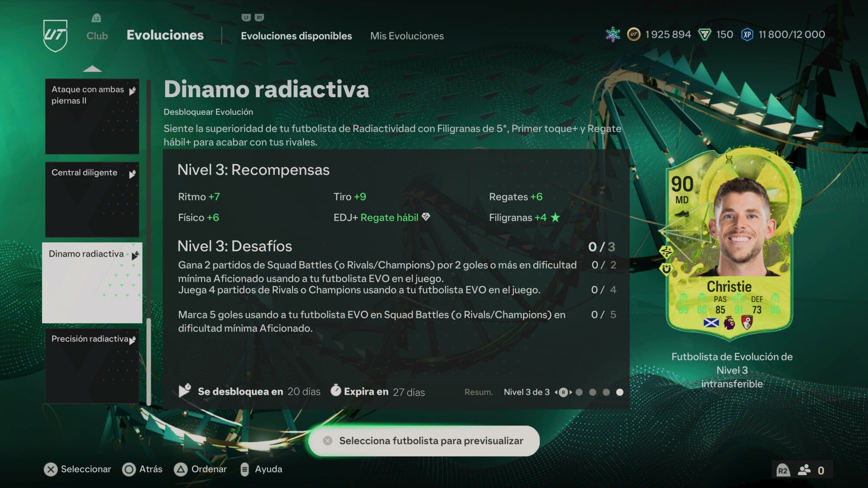Click Selecciona futbolista para previsualizar button
This screenshot has height=488, width=868.
[x=424, y=441]
